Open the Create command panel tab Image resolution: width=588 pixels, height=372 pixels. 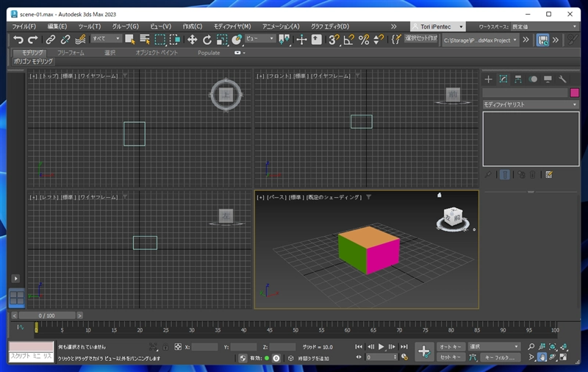point(488,79)
